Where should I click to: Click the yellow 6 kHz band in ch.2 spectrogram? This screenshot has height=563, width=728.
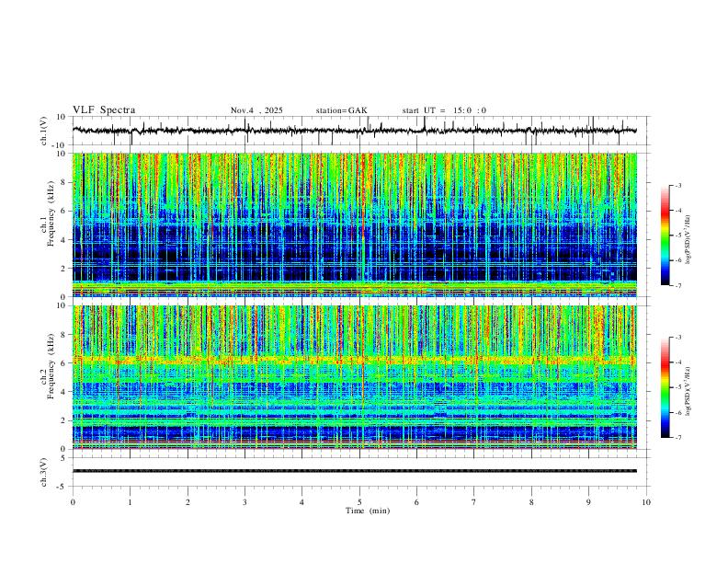point(354,360)
